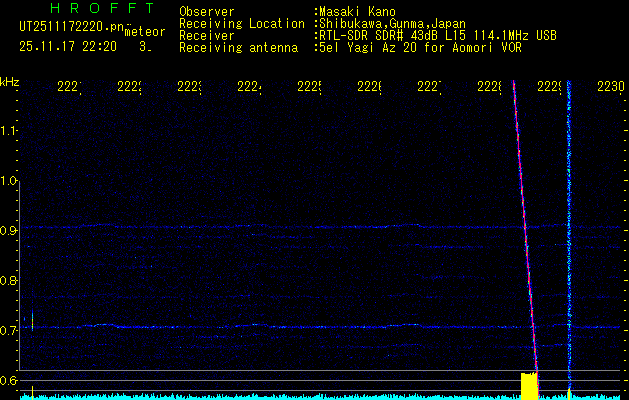Image resolution: width=629 pixels, height=400 pixels.
Task: Click the 2230 time tick label
Action: coord(610,88)
